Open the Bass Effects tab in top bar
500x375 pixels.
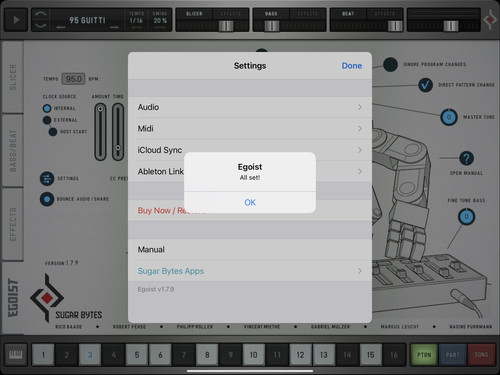click(x=308, y=14)
